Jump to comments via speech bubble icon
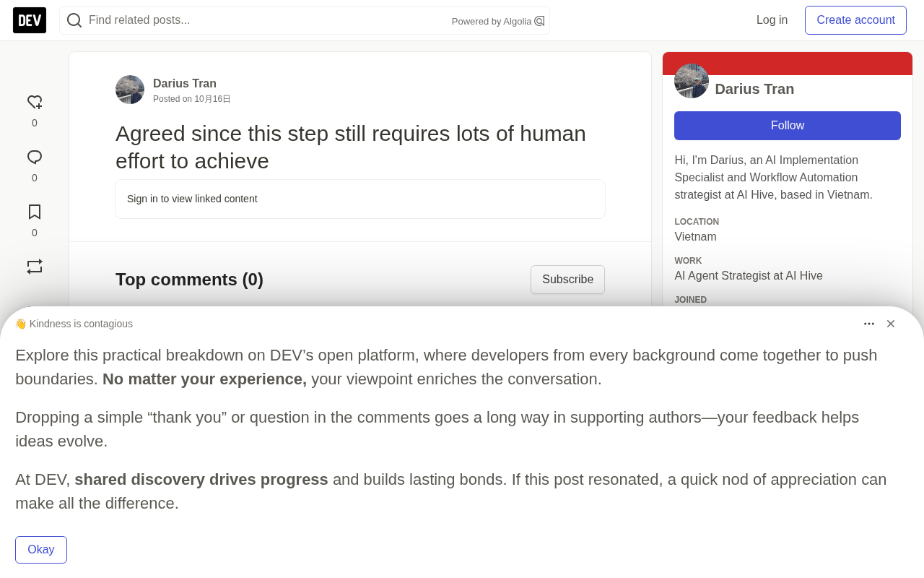This screenshot has height=578, width=924. [35, 158]
